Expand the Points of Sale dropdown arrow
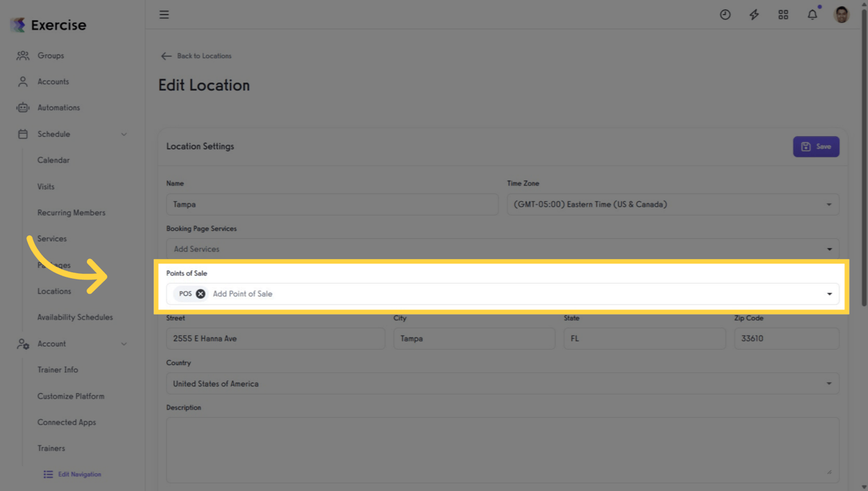Screen dimensions: 868x491 (x=829, y=294)
